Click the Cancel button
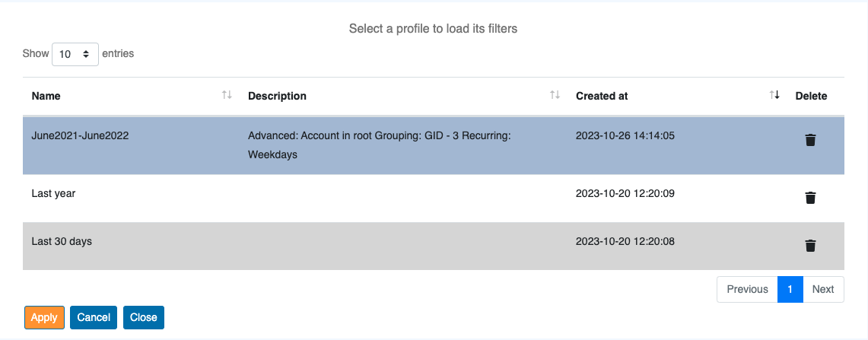Image resolution: width=868 pixels, height=340 pixels. pyautogui.click(x=94, y=317)
